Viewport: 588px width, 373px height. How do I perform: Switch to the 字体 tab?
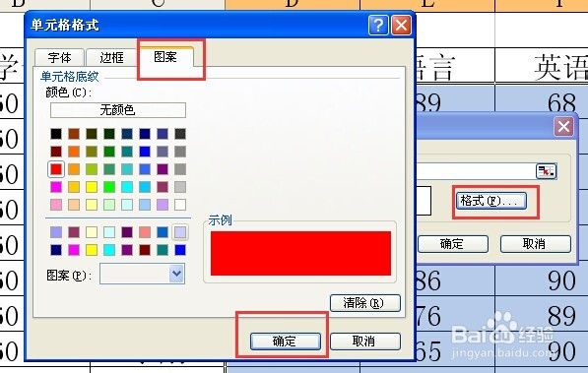(x=59, y=57)
